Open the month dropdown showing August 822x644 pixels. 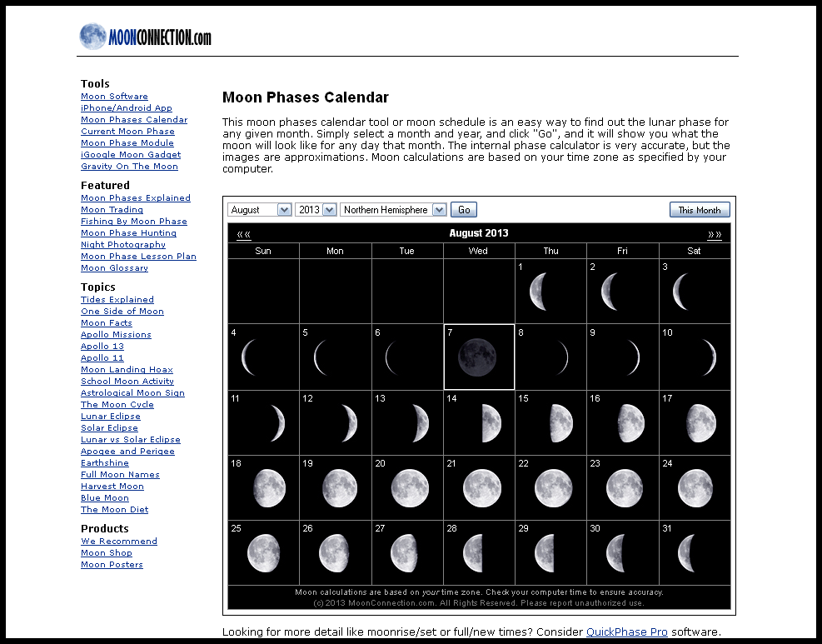click(x=260, y=210)
